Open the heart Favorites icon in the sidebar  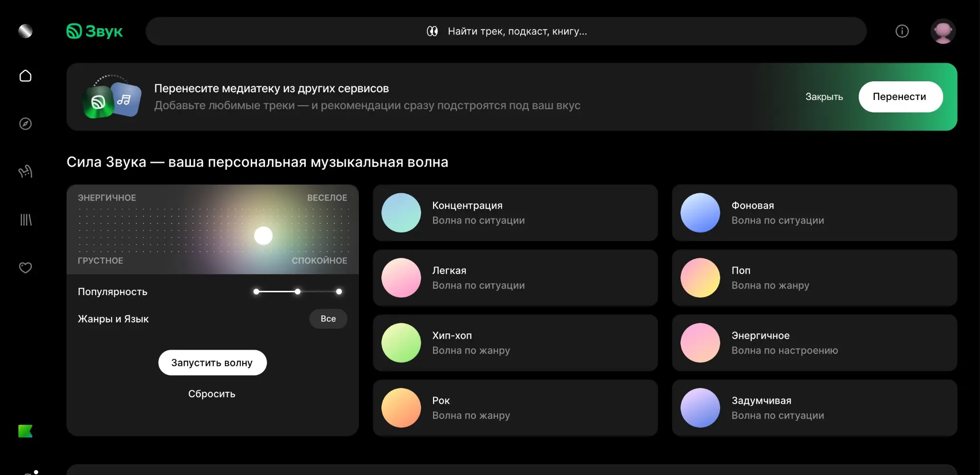[x=25, y=267]
